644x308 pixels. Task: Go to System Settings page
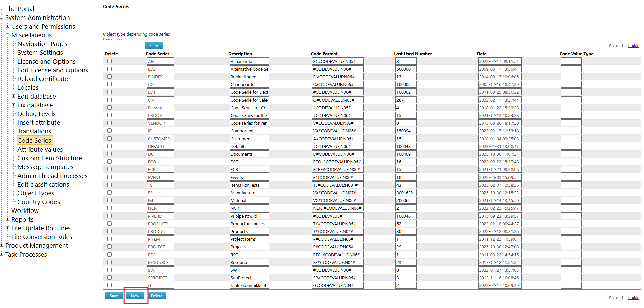[40, 53]
